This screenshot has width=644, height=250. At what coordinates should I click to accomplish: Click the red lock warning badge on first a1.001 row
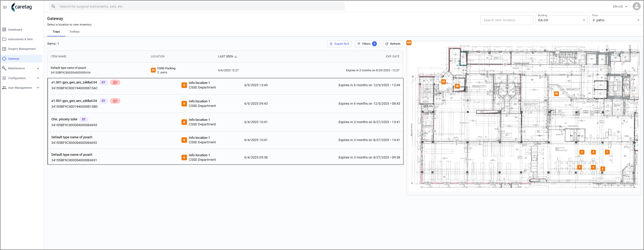coord(115,82)
